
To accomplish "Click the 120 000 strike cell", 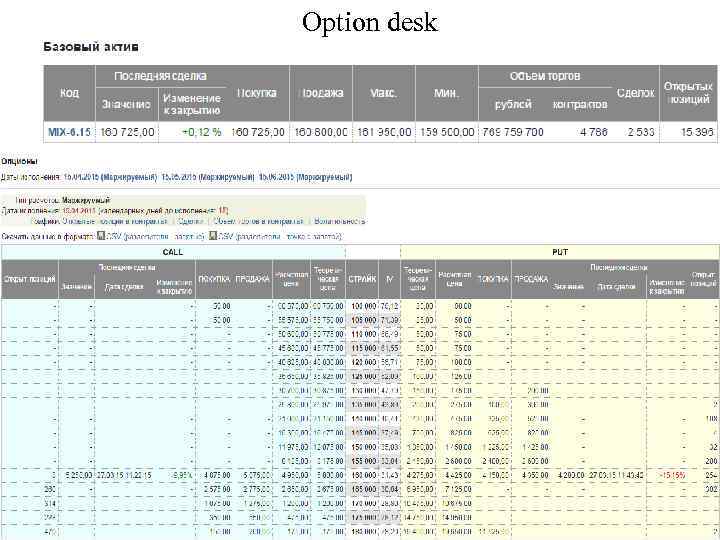I will pos(364,362).
